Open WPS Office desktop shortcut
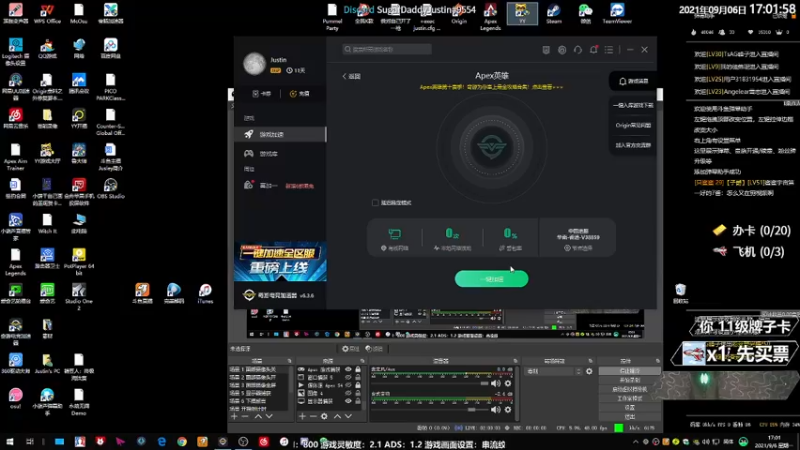The image size is (800, 450). pyautogui.click(x=47, y=14)
